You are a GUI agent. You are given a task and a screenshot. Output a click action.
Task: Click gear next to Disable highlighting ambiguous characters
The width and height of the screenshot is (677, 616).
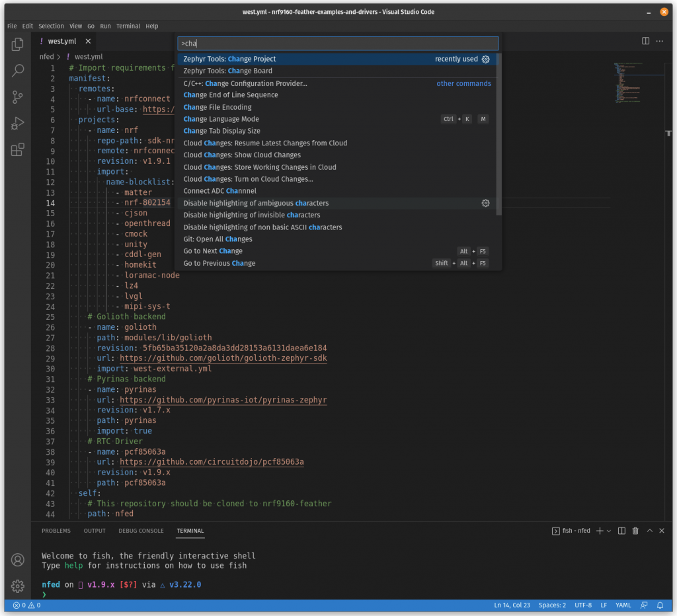(x=486, y=203)
